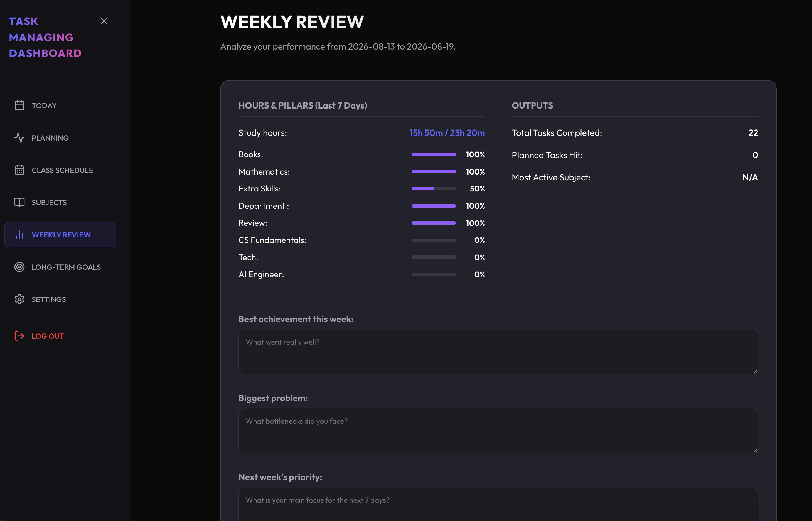Click the HOURS & PILLARS heading

[x=303, y=105]
